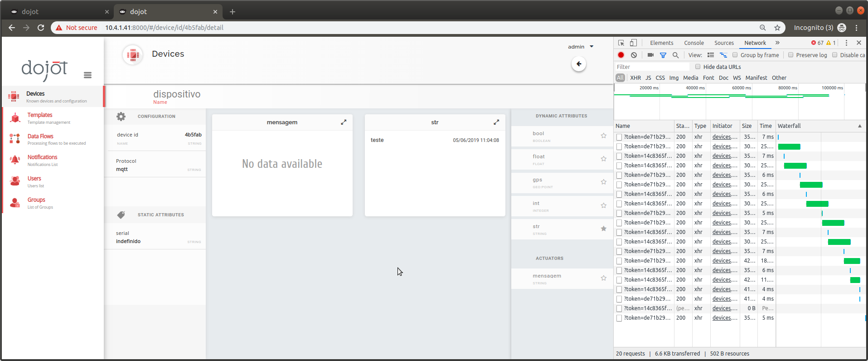
Task: Clear the network log
Action: [x=634, y=55]
